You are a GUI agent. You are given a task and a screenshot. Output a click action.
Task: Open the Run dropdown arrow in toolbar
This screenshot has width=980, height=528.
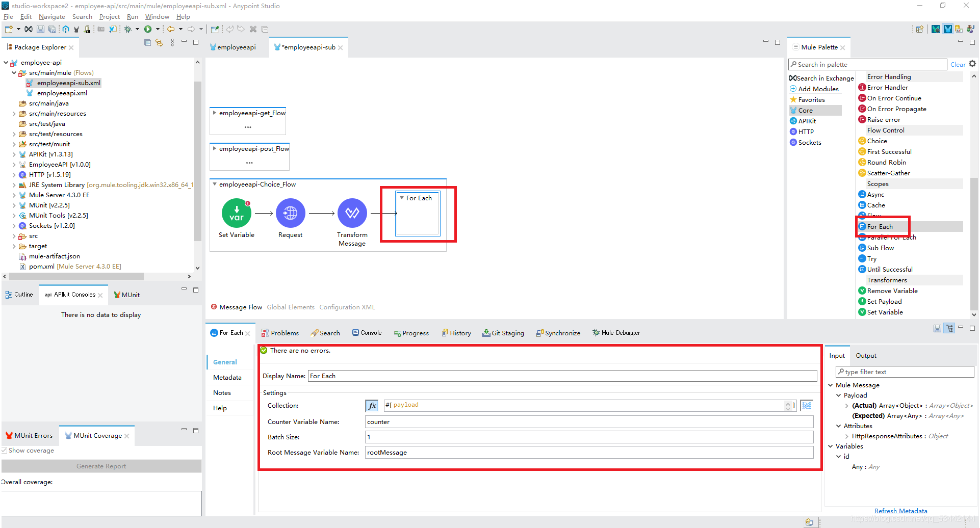coord(158,30)
